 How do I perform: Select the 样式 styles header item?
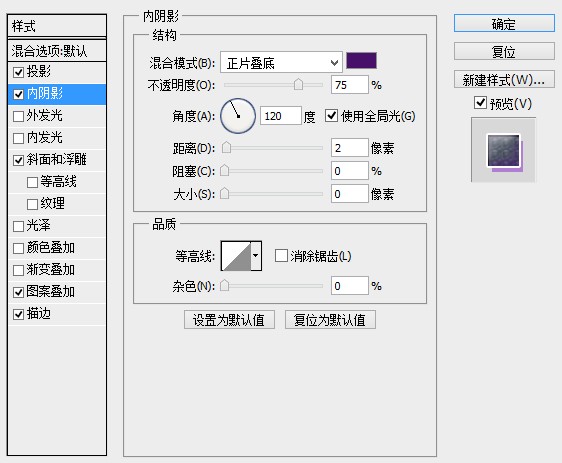coord(57,26)
